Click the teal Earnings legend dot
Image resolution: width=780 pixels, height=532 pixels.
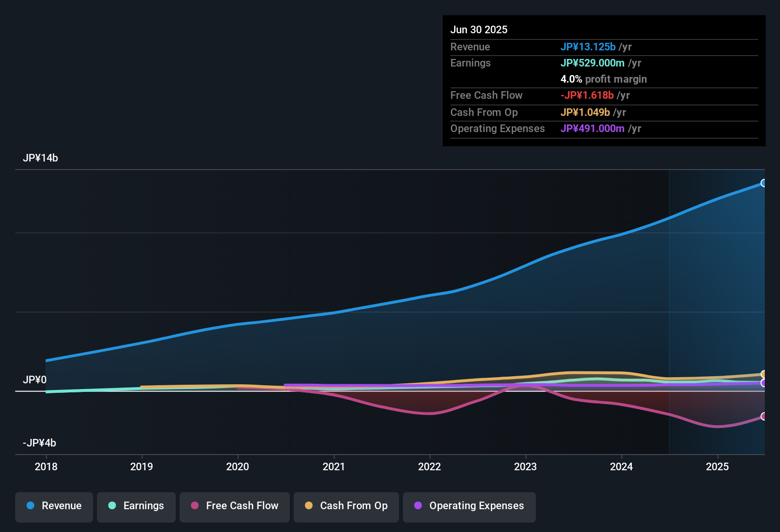click(x=112, y=506)
